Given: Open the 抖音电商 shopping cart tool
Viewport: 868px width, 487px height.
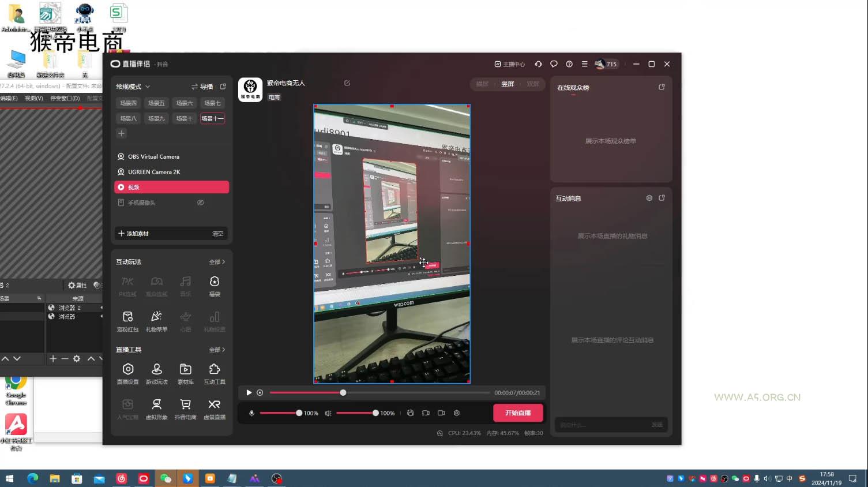Looking at the screenshot, I should [x=185, y=408].
